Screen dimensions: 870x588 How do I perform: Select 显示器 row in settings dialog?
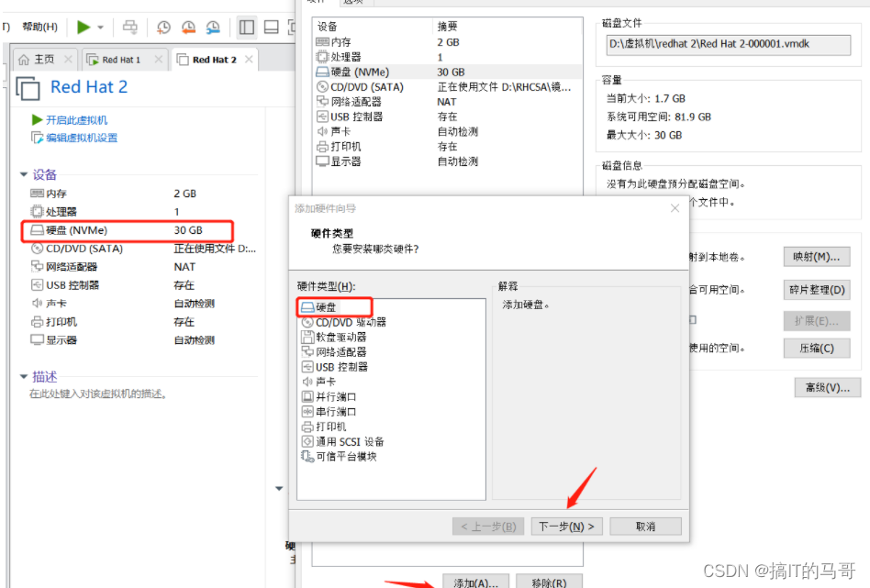click(x=447, y=161)
